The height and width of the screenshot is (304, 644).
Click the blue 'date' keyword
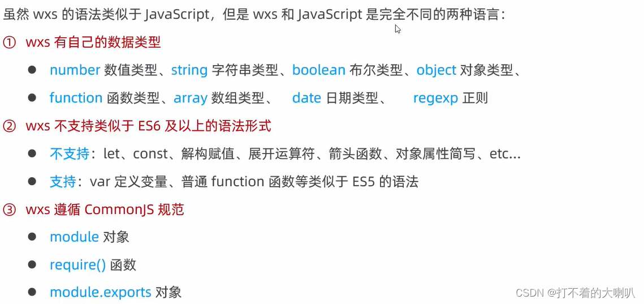click(x=306, y=99)
